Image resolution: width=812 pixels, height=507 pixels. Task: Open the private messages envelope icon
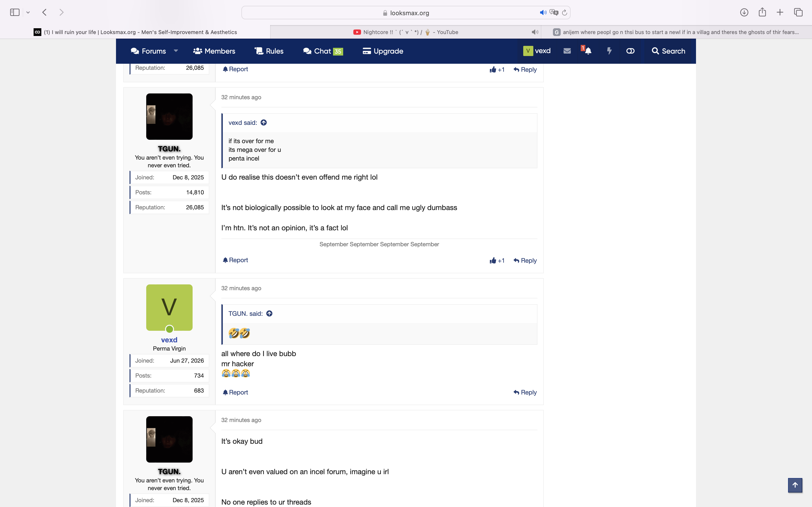tap(567, 51)
